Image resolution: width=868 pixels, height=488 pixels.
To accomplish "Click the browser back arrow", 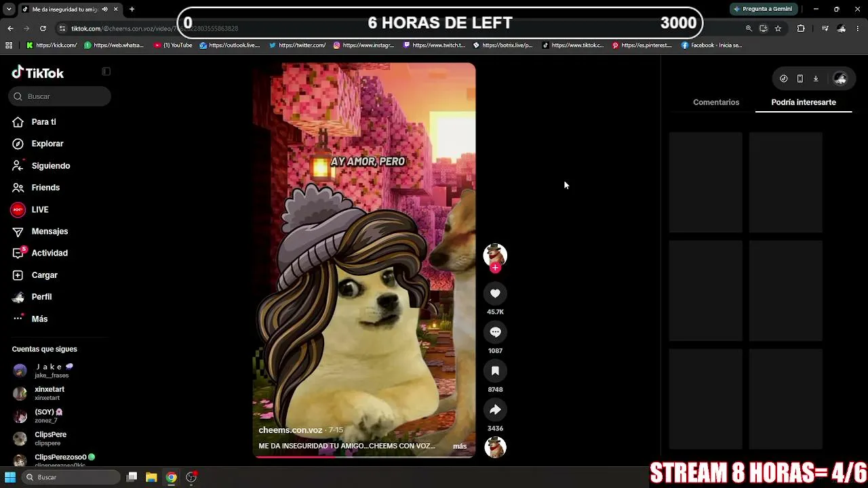I will coord(10,28).
